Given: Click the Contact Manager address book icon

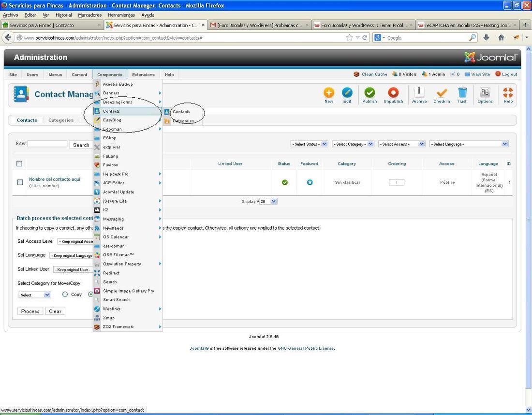Looking at the screenshot, I should (x=21, y=94).
